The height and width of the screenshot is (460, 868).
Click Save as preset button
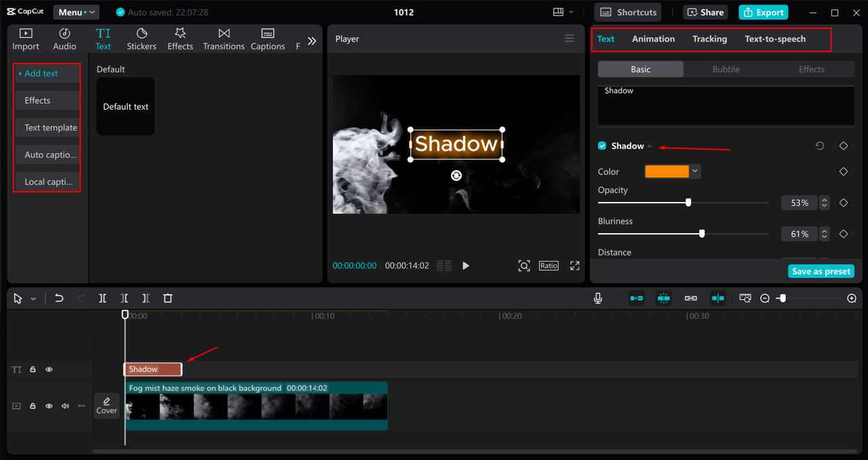[821, 271]
